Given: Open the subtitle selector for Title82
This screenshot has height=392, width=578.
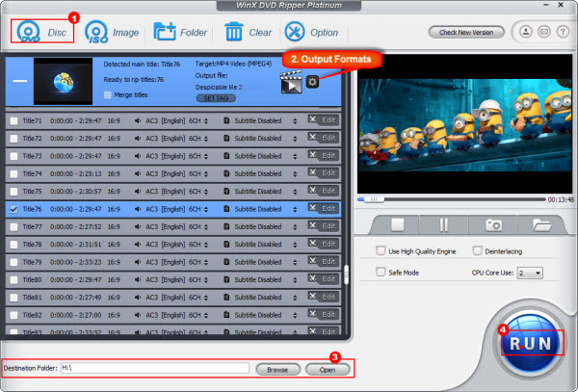Looking at the screenshot, I should coord(295,315).
